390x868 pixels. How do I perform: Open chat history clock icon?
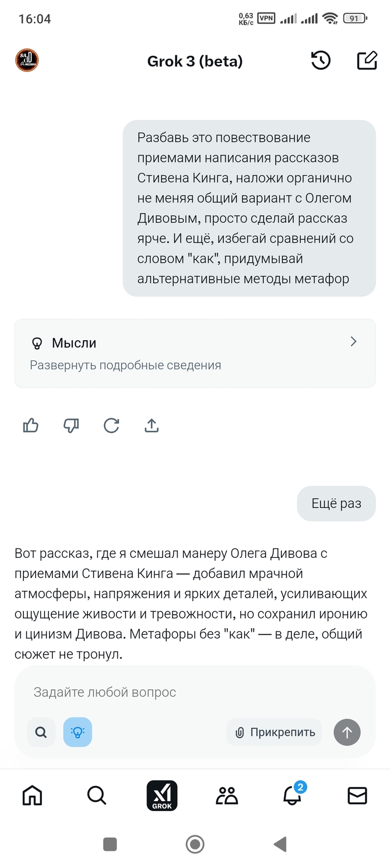(x=321, y=61)
